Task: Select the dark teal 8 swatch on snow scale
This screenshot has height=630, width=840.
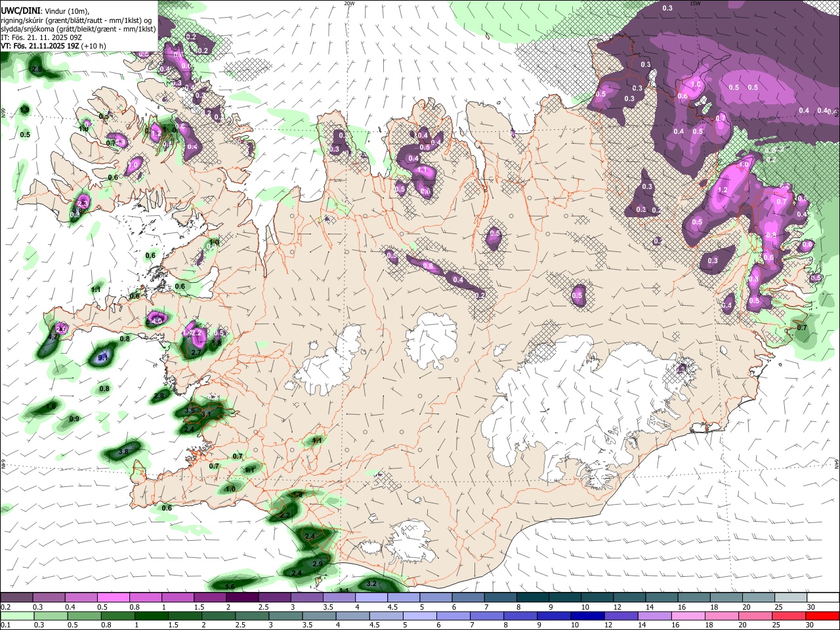Action: pos(533,597)
